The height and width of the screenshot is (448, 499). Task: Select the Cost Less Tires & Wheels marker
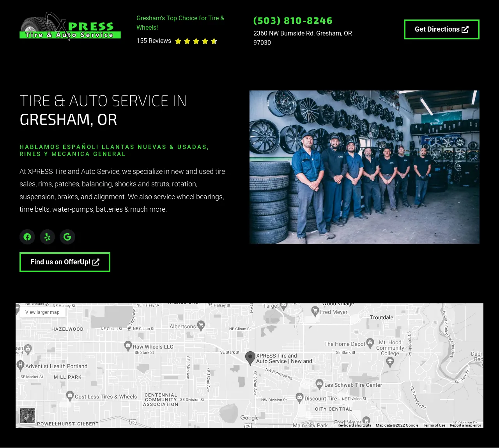70,396
